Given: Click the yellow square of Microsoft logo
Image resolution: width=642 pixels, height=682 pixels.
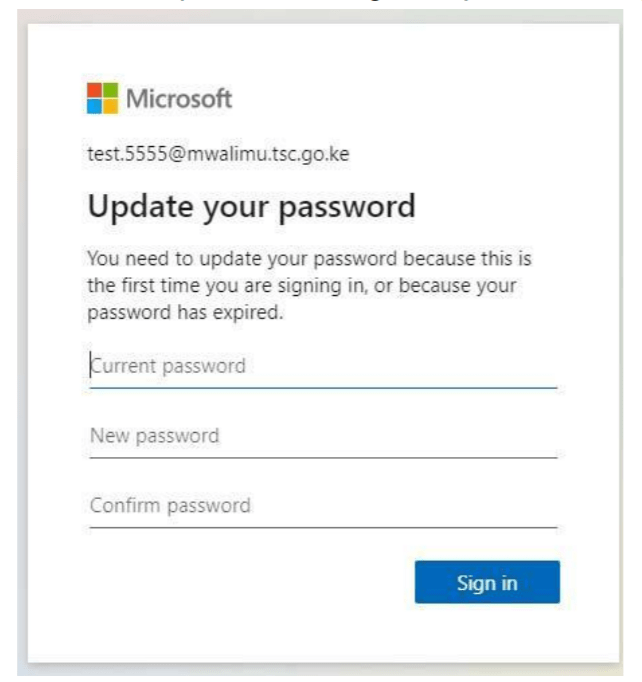Looking at the screenshot, I should click(109, 108).
